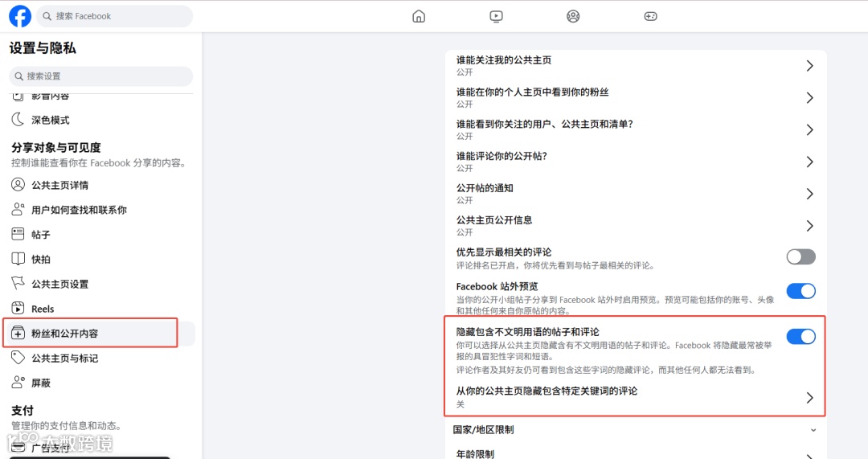Select the 粉丝和公开内容 sidebar label
The height and width of the screenshot is (459, 868).
click(65, 334)
